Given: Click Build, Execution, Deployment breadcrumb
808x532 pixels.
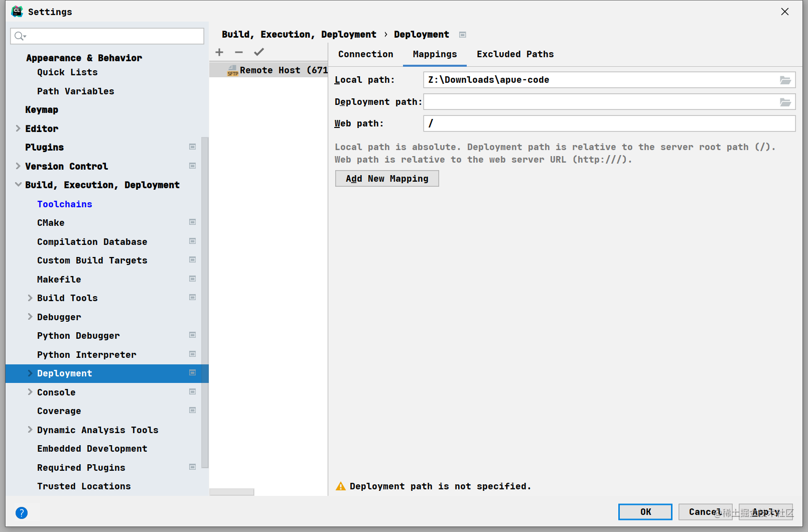Looking at the screenshot, I should point(299,35).
